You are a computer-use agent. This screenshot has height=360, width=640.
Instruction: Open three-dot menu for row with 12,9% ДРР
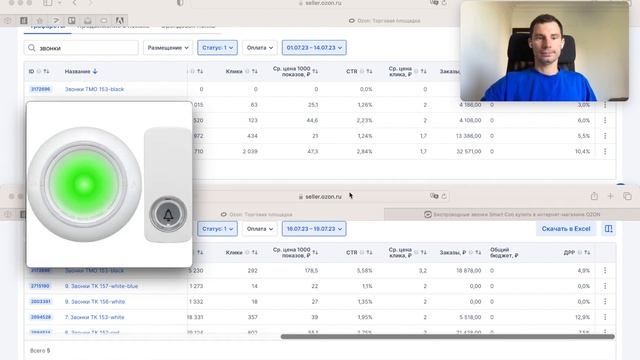pos(605,317)
